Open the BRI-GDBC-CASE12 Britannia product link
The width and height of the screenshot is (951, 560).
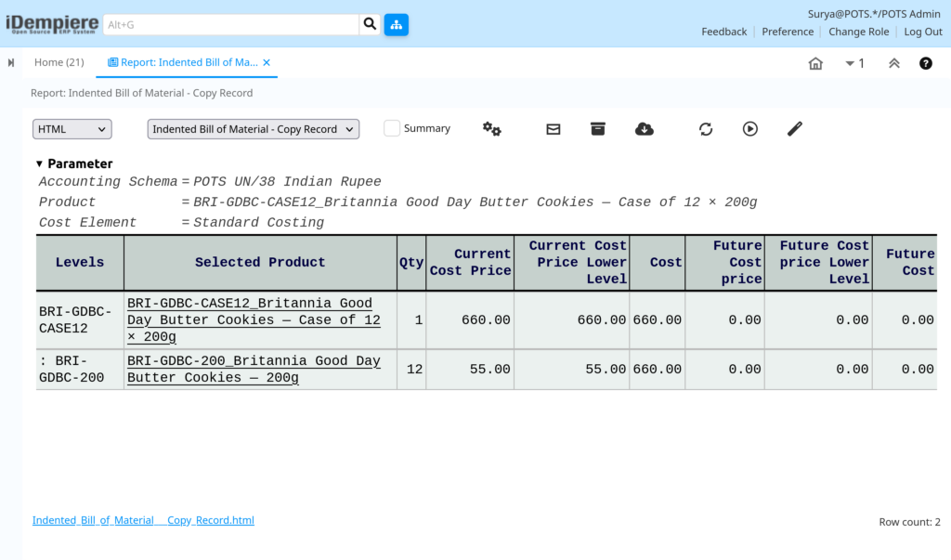coord(254,319)
